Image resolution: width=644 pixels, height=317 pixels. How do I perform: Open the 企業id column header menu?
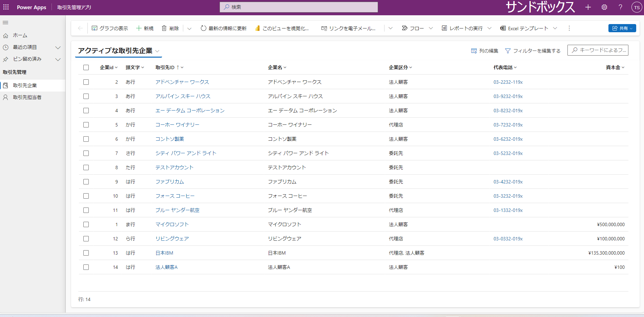[x=109, y=67]
